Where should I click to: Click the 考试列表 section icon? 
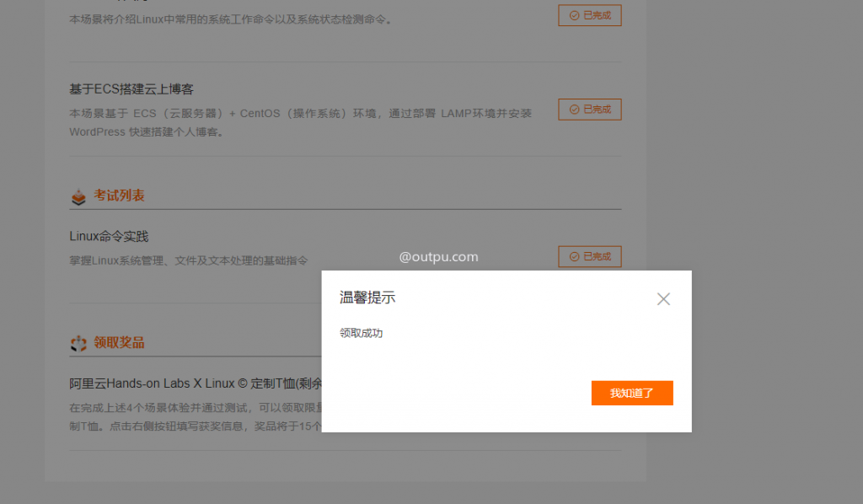[x=78, y=196]
